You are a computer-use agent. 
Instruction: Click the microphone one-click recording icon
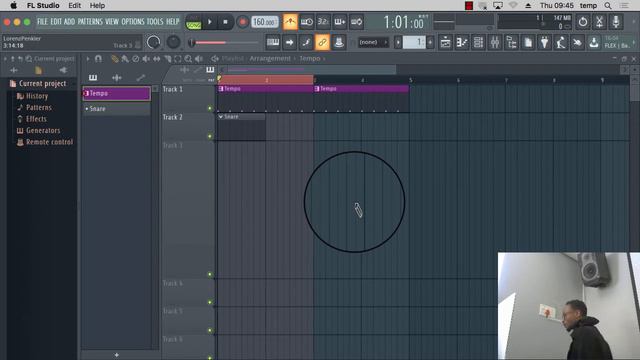point(616,22)
